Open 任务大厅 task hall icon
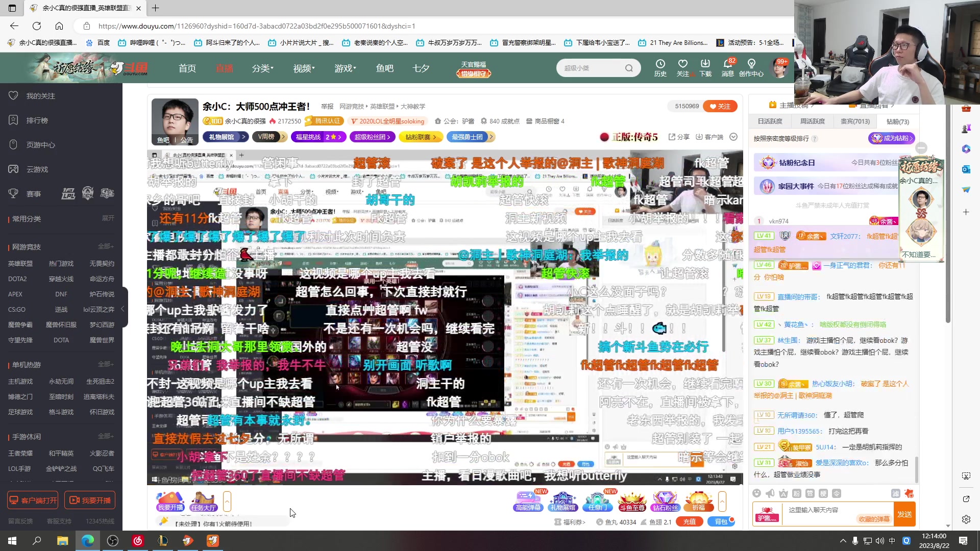Image resolution: width=980 pixels, height=551 pixels. [203, 502]
